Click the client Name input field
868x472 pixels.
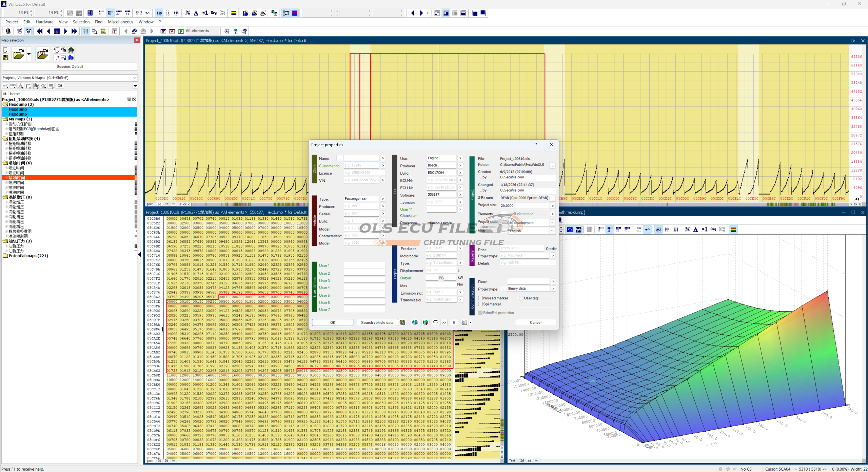361,158
